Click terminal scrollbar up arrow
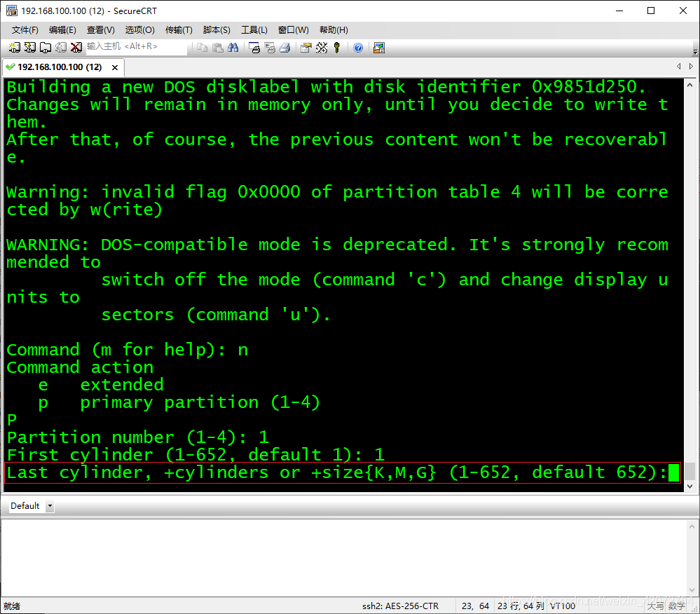 pos(689,85)
